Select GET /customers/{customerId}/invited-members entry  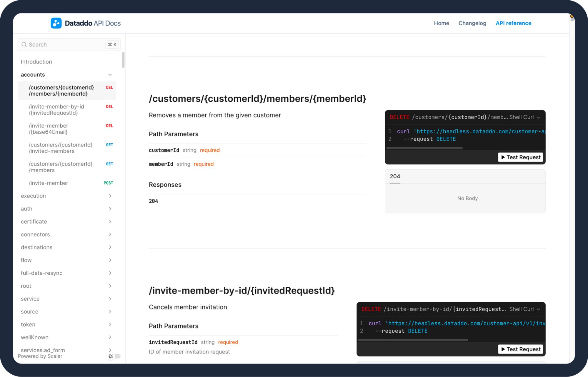tap(67, 148)
